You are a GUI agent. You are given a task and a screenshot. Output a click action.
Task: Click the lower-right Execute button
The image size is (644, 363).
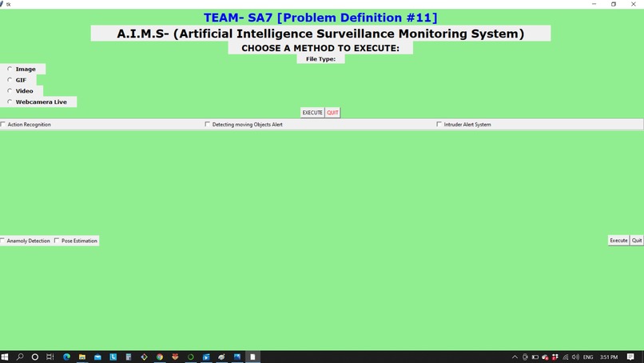tap(618, 241)
